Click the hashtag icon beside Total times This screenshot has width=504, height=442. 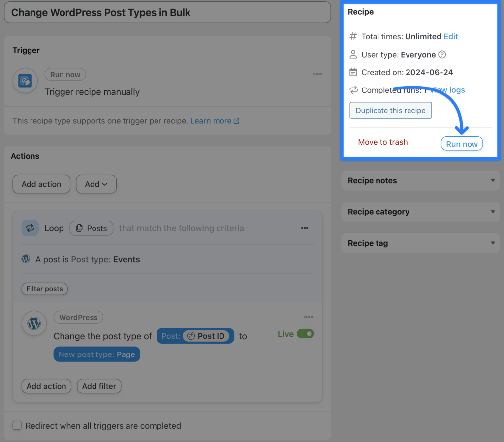(x=352, y=36)
